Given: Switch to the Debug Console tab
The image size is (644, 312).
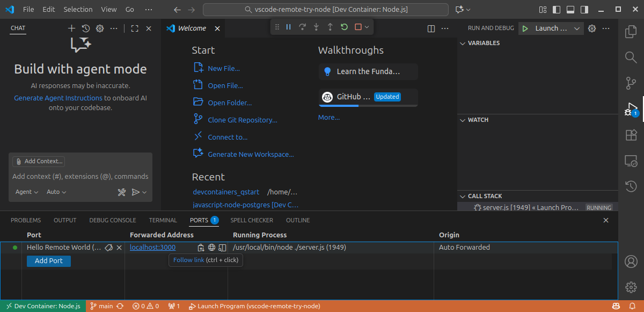Looking at the screenshot, I should click(x=113, y=220).
